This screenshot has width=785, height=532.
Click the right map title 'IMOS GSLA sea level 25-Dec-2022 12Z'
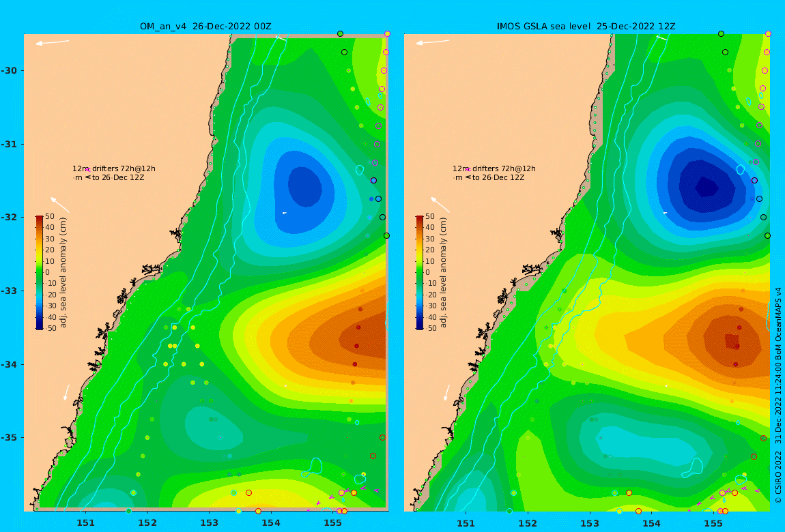pyautogui.click(x=586, y=27)
